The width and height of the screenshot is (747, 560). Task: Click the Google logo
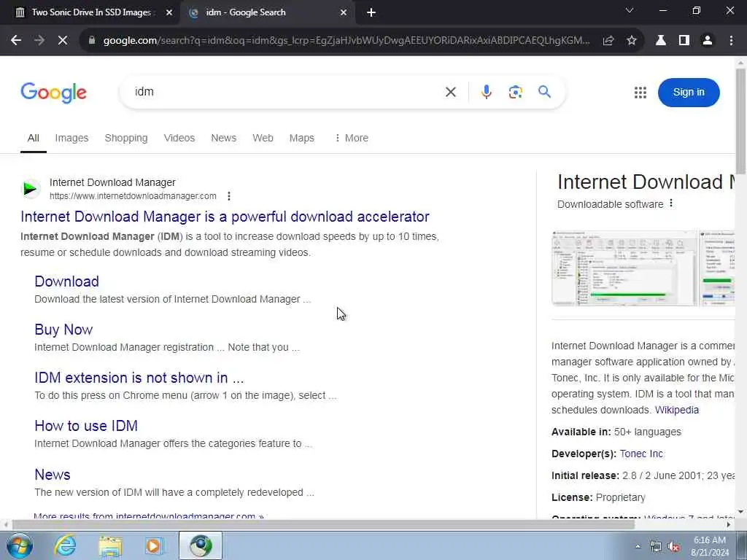coord(53,93)
